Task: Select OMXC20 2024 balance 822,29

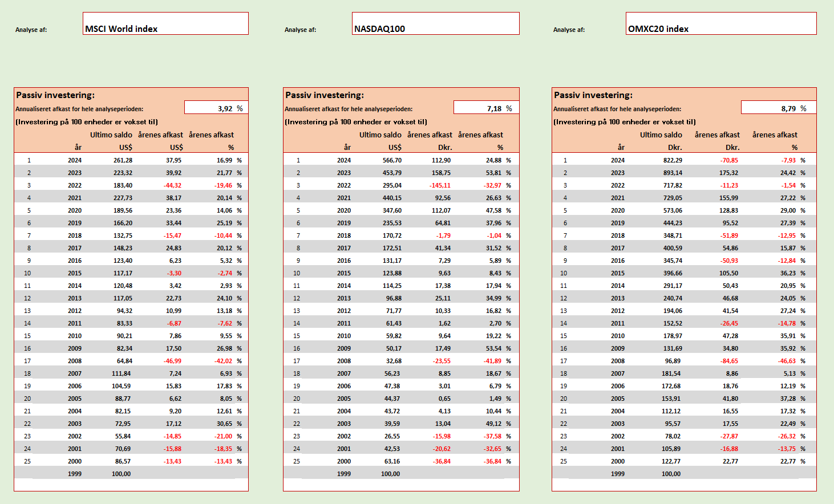Action: click(x=673, y=160)
